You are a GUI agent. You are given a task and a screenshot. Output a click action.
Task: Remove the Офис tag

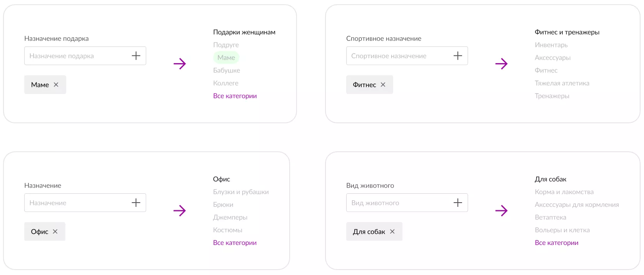click(55, 231)
